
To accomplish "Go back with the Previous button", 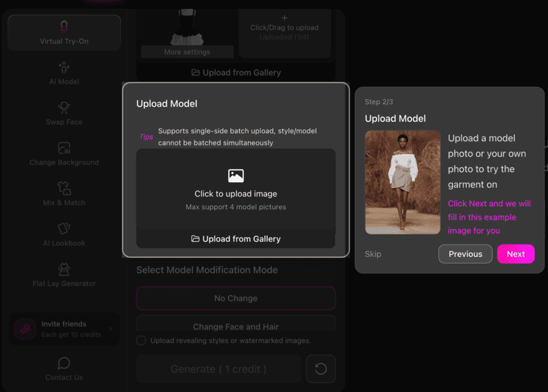I will click(465, 254).
